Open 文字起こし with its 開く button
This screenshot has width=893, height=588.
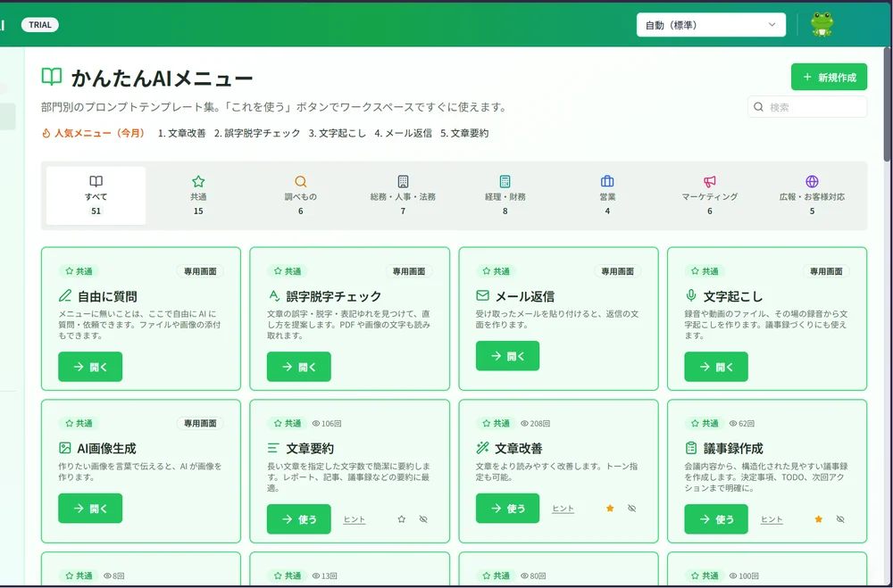[x=716, y=367]
